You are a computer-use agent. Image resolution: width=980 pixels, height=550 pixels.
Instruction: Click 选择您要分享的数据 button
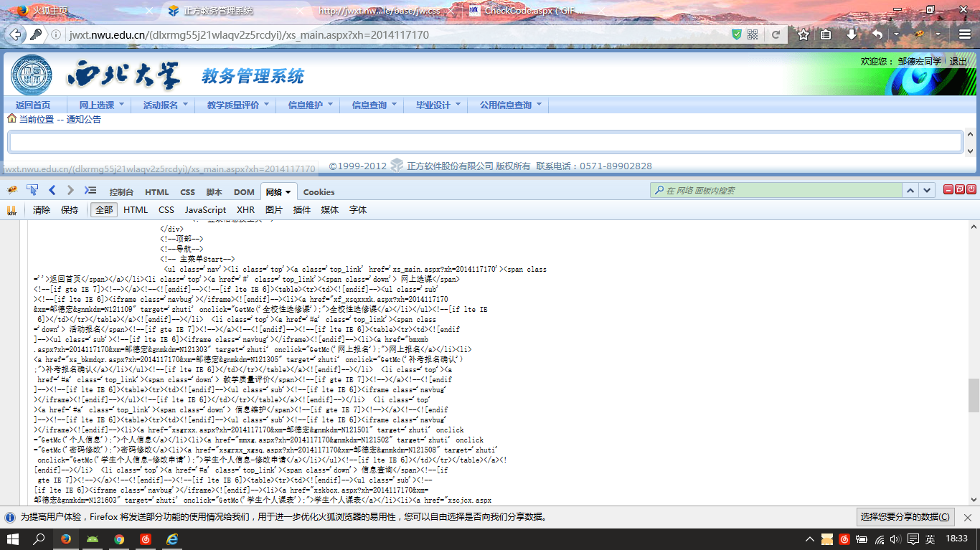click(x=907, y=517)
